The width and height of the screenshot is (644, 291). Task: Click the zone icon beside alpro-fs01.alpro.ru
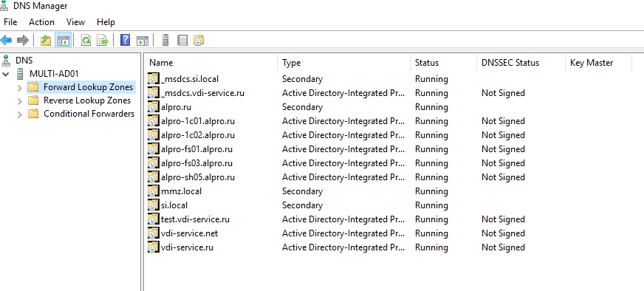pyautogui.click(x=153, y=149)
